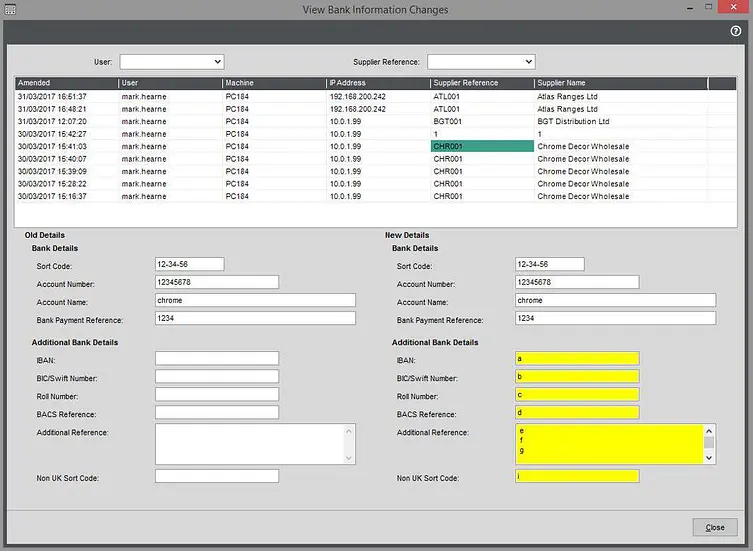The image size is (753, 551).
Task: Click the yellow New BIC/Swift Number field
Action: click(x=577, y=376)
